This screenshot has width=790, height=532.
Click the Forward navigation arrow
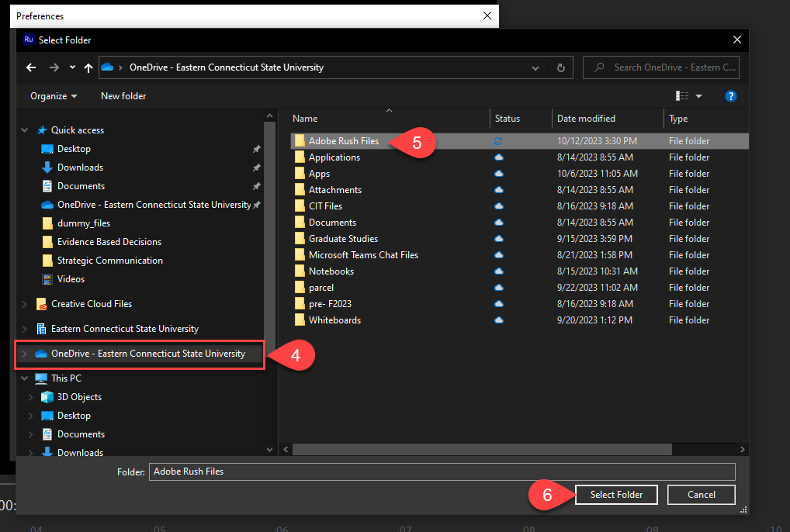pyautogui.click(x=54, y=67)
